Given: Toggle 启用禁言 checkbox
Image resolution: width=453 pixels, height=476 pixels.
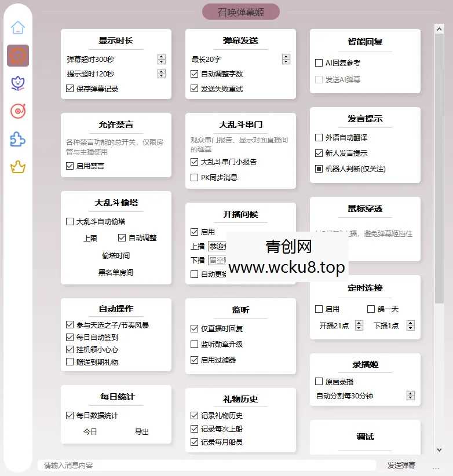Looking at the screenshot, I should [x=70, y=166].
